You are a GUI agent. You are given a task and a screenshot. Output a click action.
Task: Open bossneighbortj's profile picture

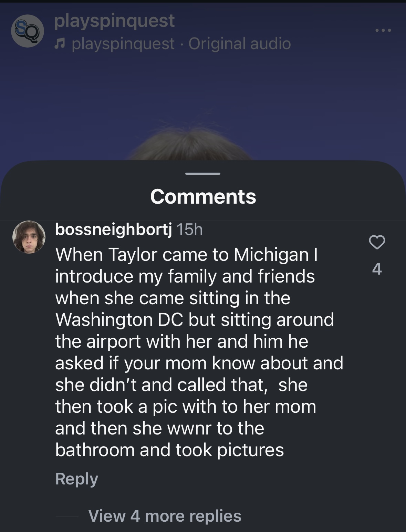point(29,237)
